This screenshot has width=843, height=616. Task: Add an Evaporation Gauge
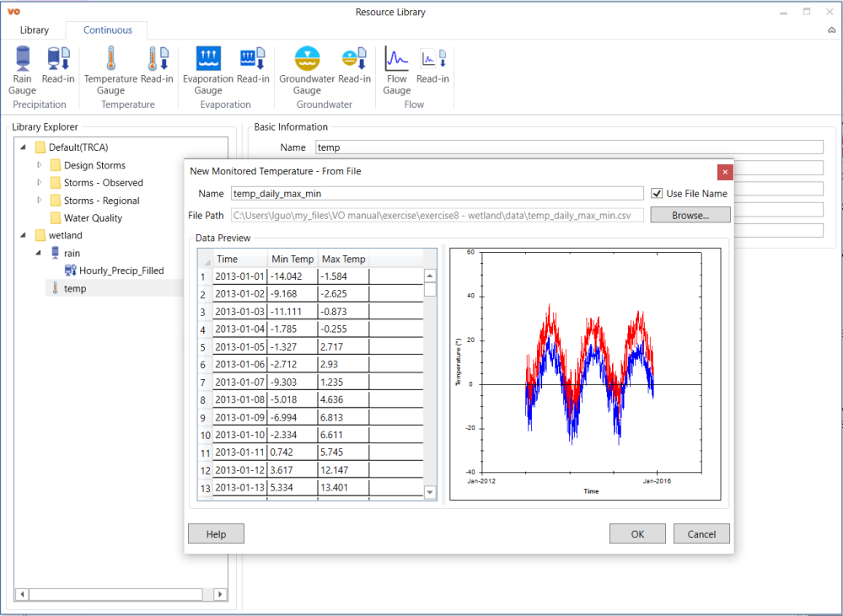coord(208,71)
